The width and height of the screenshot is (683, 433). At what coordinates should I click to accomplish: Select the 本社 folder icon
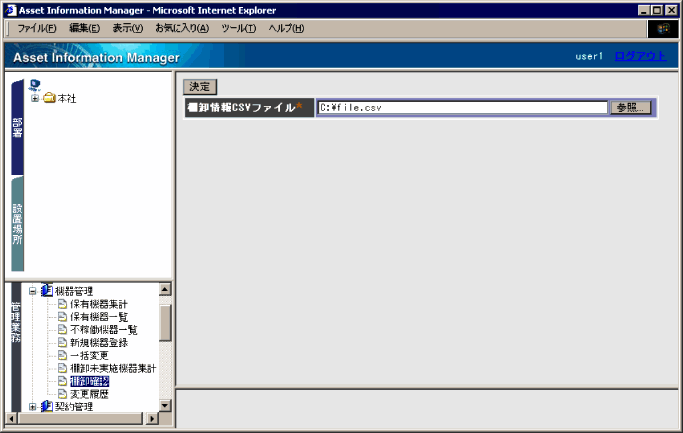point(49,98)
